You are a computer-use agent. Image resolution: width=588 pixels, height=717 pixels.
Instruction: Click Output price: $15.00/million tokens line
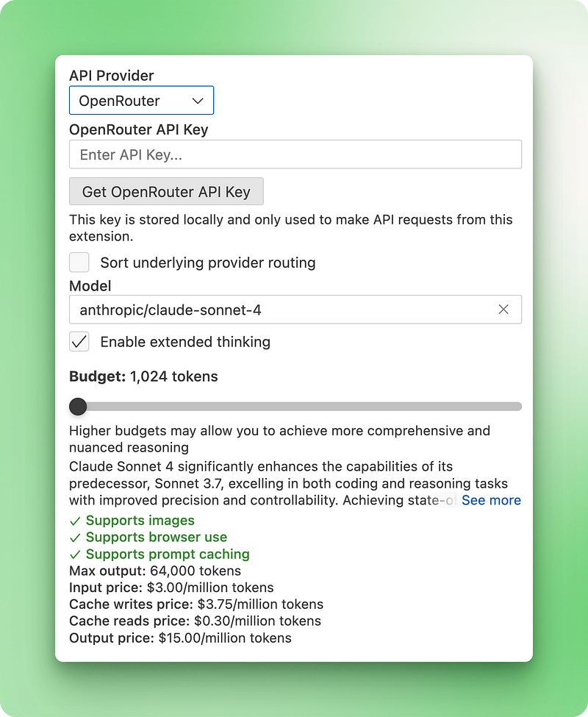pyautogui.click(x=180, y=638)
